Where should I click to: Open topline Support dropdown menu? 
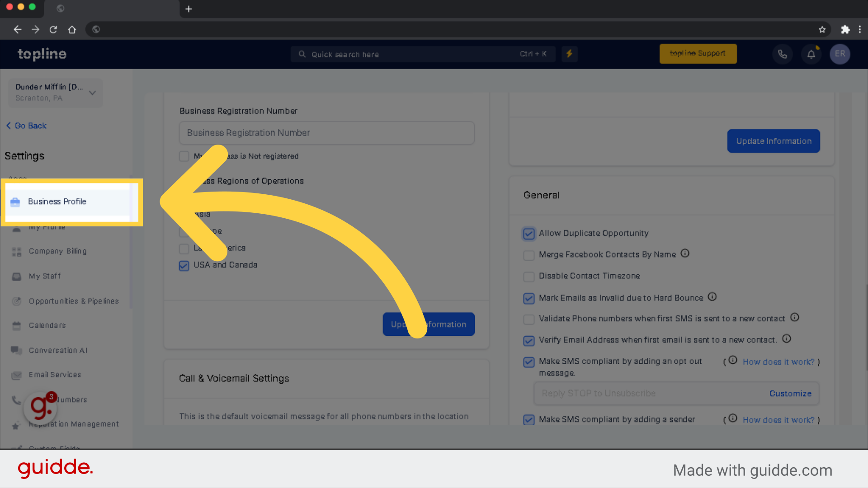(698, 54)
